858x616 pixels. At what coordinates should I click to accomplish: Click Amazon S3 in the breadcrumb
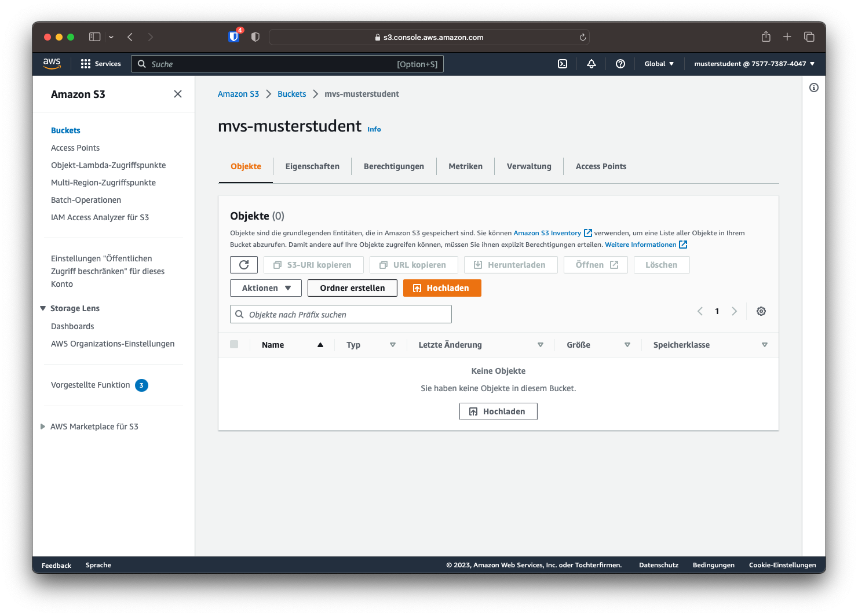[x=238, y=94]
